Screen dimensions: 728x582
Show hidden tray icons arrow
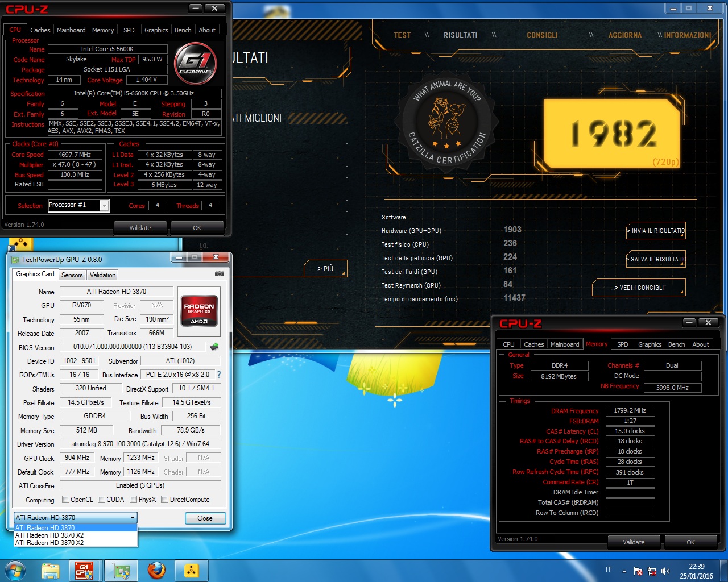624,571
